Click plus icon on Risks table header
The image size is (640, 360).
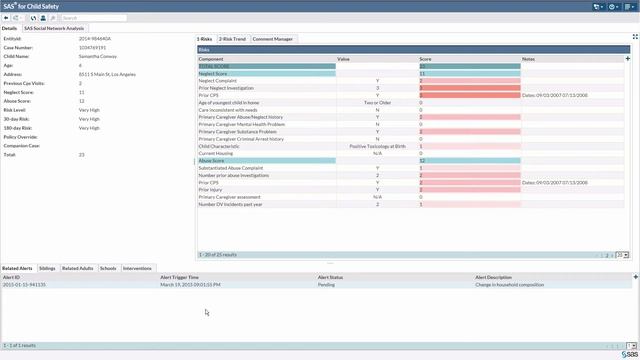tap(628, 59)
